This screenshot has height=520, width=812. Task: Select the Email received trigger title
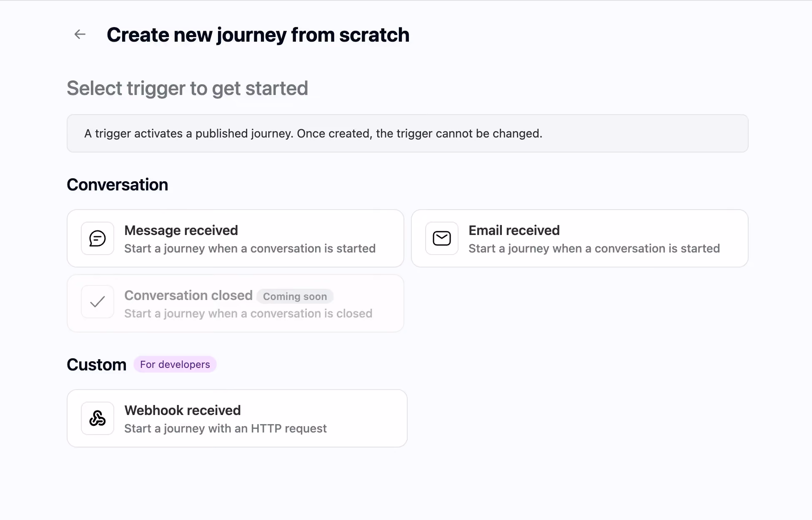(514, 230)
